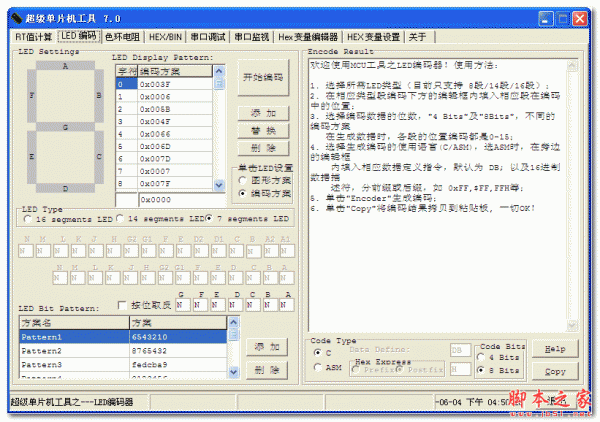Screen dimensions: 600x422
Task: Click 添加 button beside bit pattern list
Action: pyautogui.click(x=267, y=347)
